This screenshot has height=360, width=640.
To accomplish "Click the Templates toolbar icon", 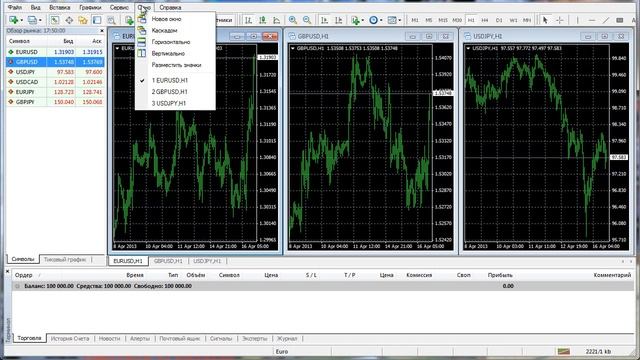I will click(392, 20).
